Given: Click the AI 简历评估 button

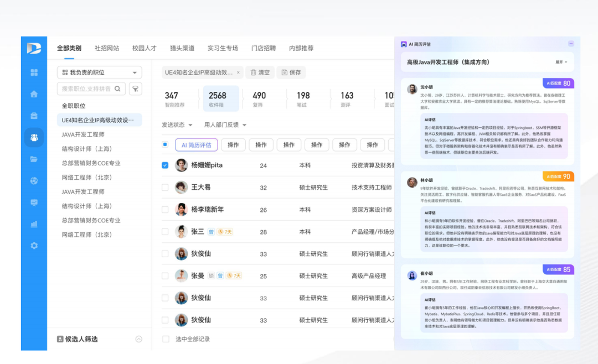Looking at the screenshot, I should tap(196, 144).
